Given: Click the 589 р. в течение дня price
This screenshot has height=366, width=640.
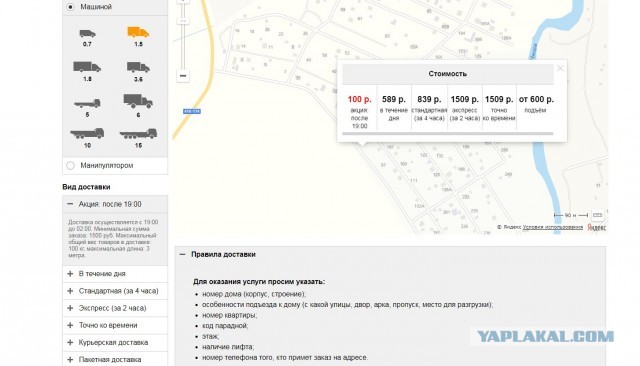Looking at the screenshot, I should click(x=394, y=99).
